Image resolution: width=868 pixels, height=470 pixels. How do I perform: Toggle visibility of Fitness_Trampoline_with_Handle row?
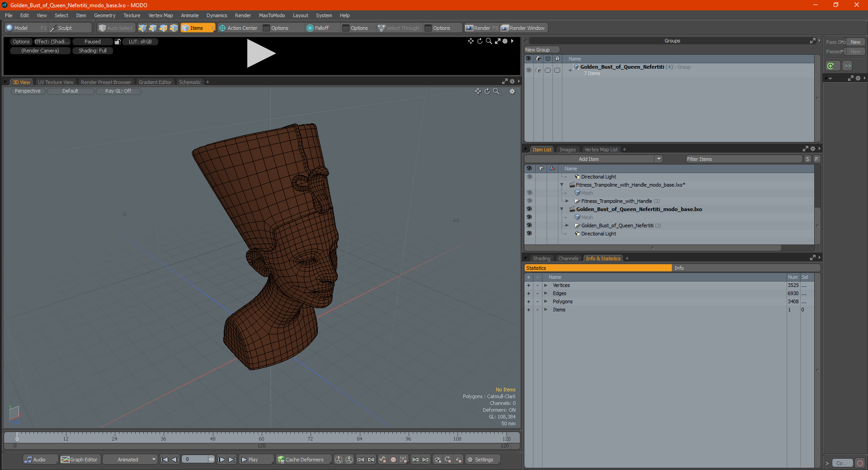[x=529, y=201]
